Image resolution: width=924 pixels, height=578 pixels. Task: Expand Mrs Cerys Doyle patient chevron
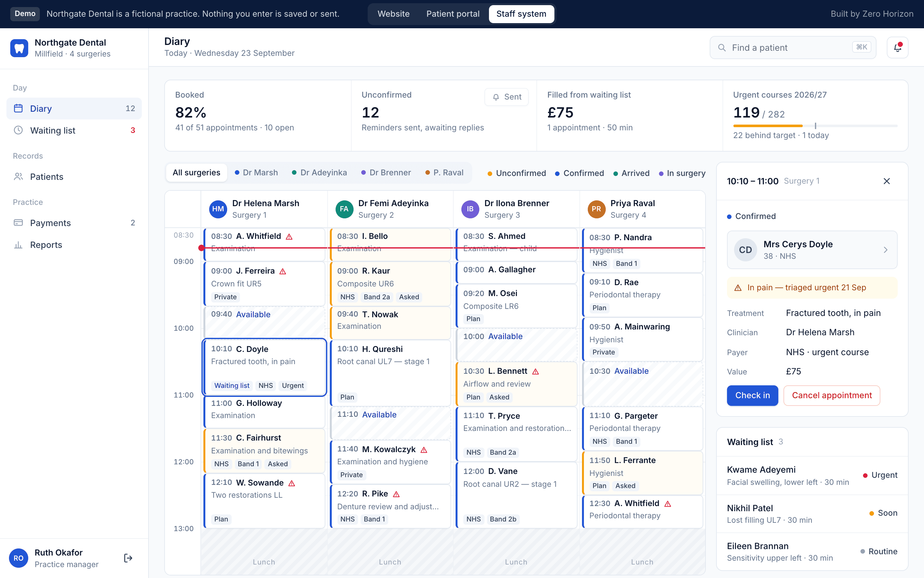(886, 250)
